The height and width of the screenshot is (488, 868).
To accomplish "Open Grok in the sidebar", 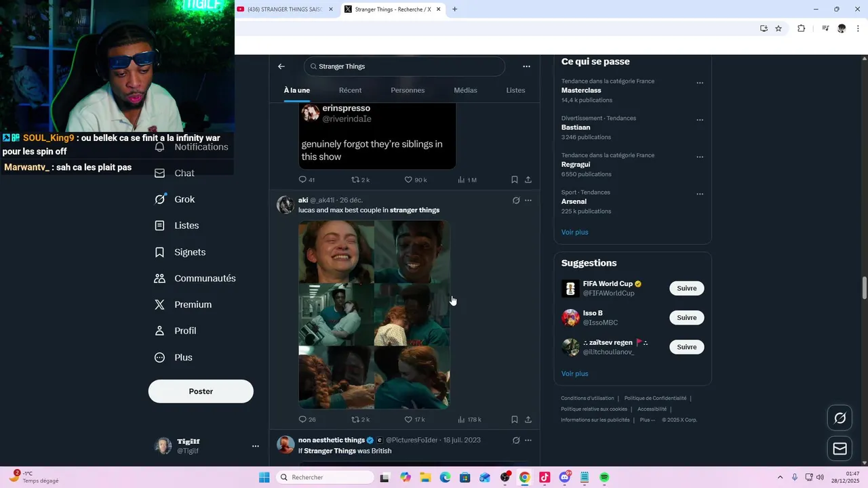I will click(174, 199).
